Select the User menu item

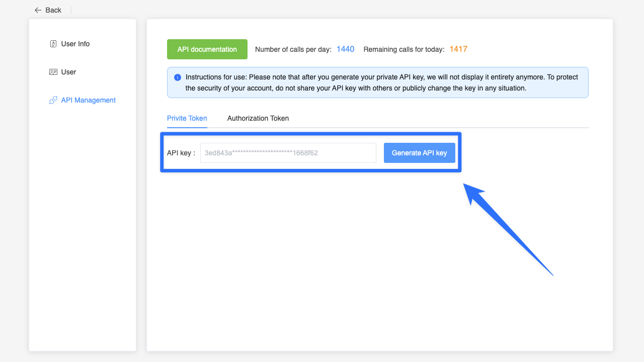click(68, 72)
